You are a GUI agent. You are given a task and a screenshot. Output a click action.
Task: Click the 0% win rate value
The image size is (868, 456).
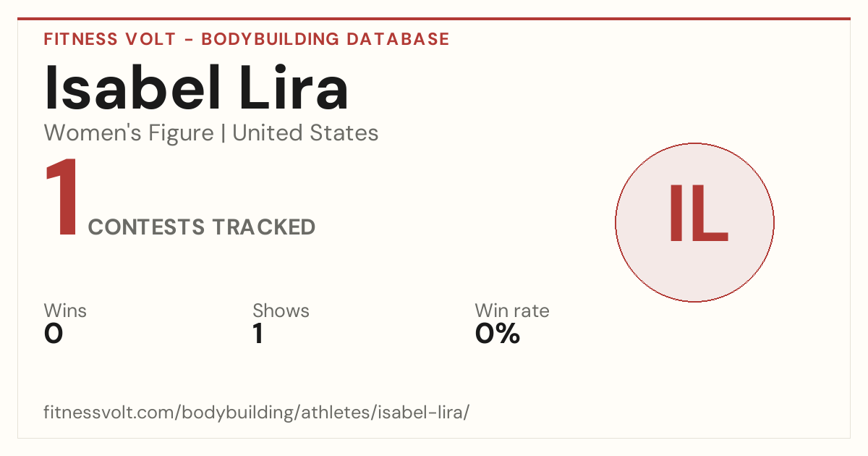pyautogui.click(x=498, y=334)
